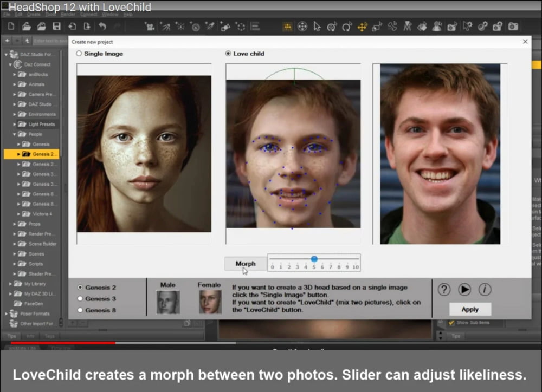Click the red video progress bar
542x392 pixels.
click(x=62, y=343)
